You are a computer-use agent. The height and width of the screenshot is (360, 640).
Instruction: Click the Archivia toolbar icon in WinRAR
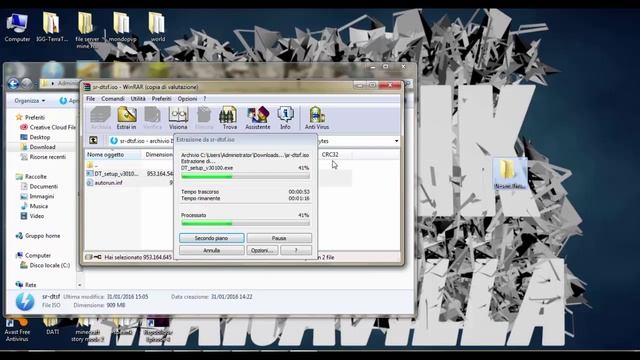click(x=100, y=118)
